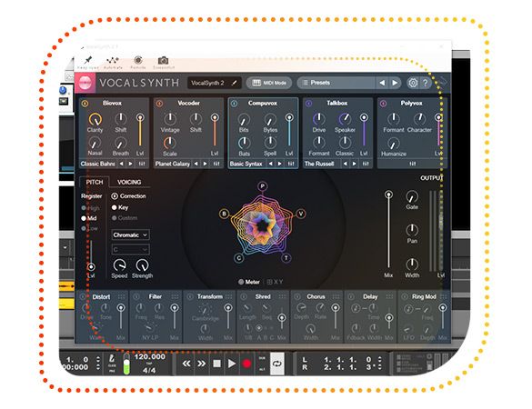Switch to the PITCH tab
Image resolution: width=532 pixels, height=409 pixels.
pos(95,182)
